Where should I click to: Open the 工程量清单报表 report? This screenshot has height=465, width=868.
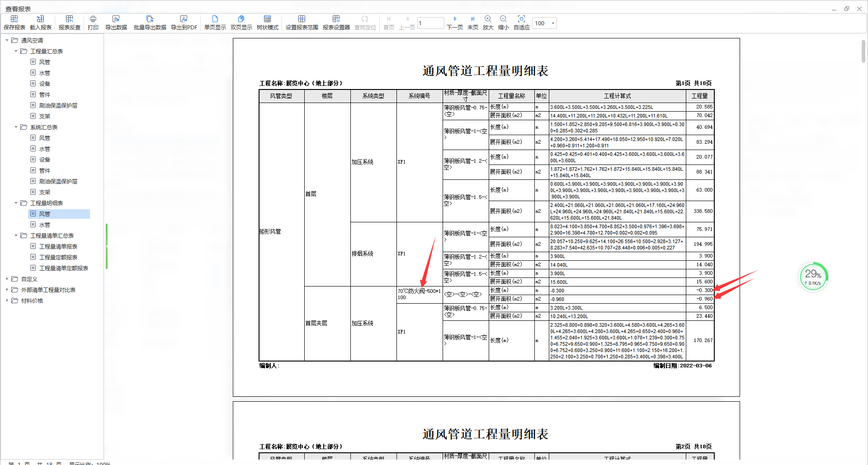click(58, 246)
